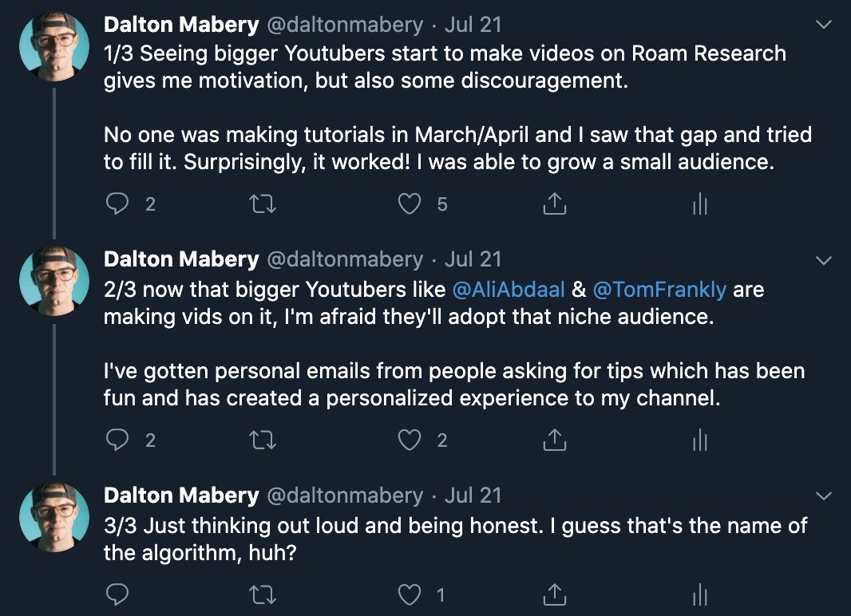View analytics of the 1/3 tweet
Screen dimensions: 851x616
[700, 204]
